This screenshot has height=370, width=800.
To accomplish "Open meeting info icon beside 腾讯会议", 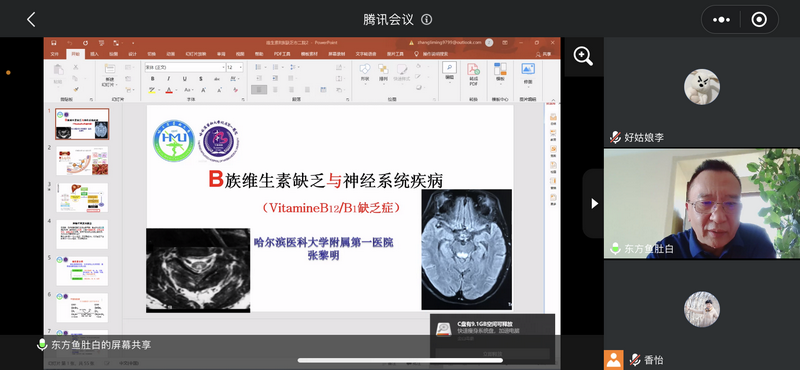I will click(427, 19).
